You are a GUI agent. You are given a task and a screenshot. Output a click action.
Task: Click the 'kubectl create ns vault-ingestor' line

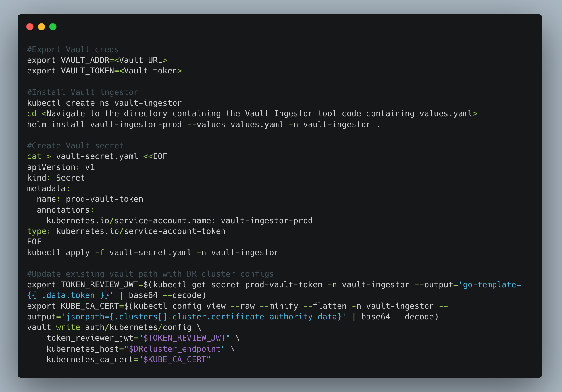[x=104, y=103]
